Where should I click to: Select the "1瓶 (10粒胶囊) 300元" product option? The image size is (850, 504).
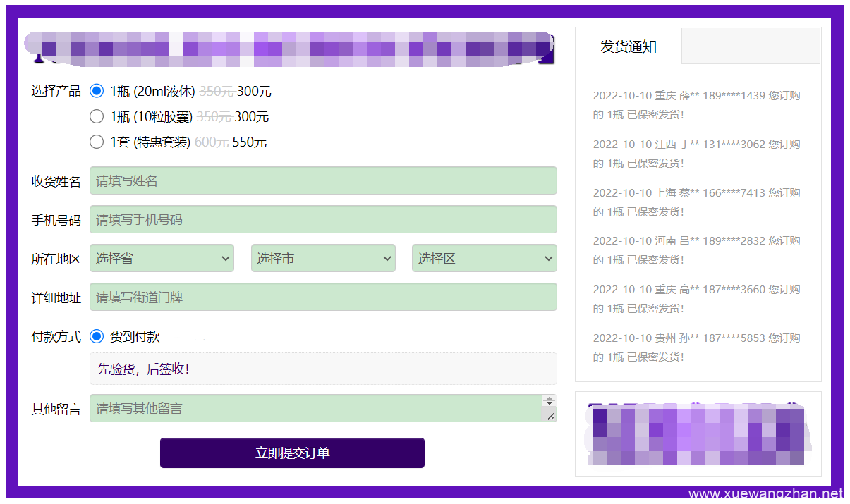[97, 116]
